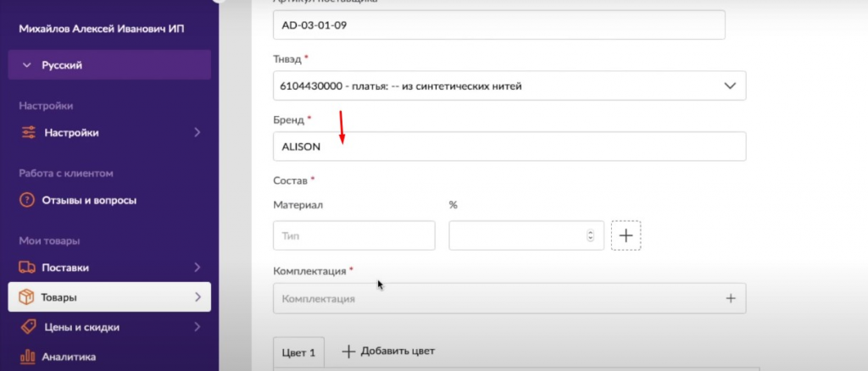Expand the Настройки submenu arrow
Viewport: 868px width, 371px height.
point(197,132)
